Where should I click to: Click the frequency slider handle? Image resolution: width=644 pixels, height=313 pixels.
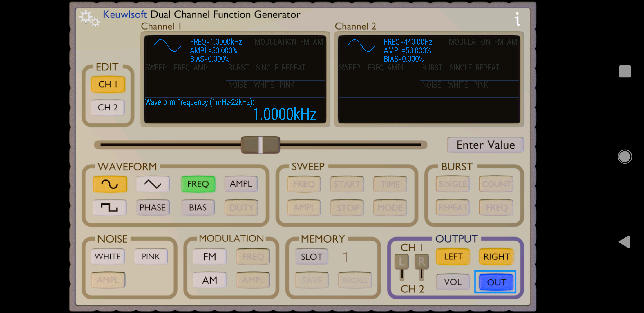pos(260,145)
